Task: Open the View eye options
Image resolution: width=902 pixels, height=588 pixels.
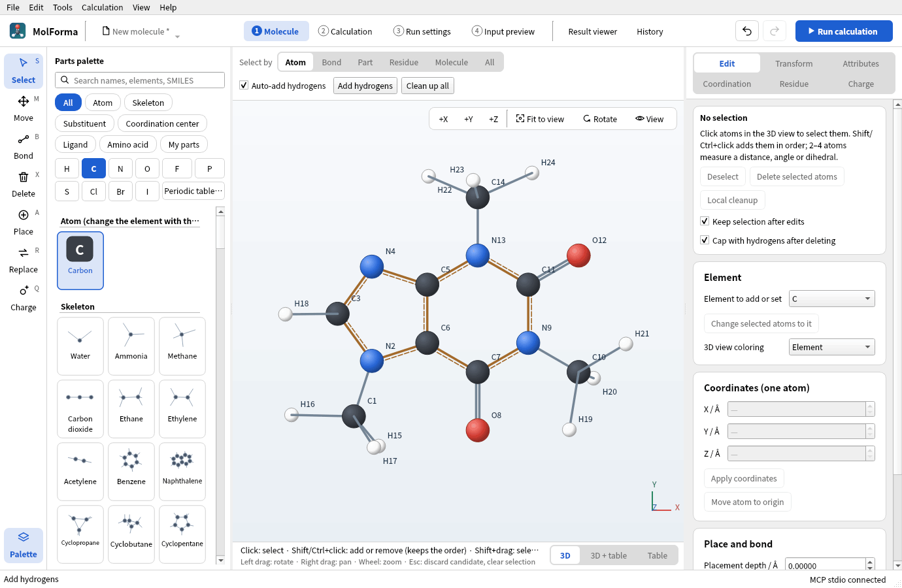Action: (x=649, y=119)
